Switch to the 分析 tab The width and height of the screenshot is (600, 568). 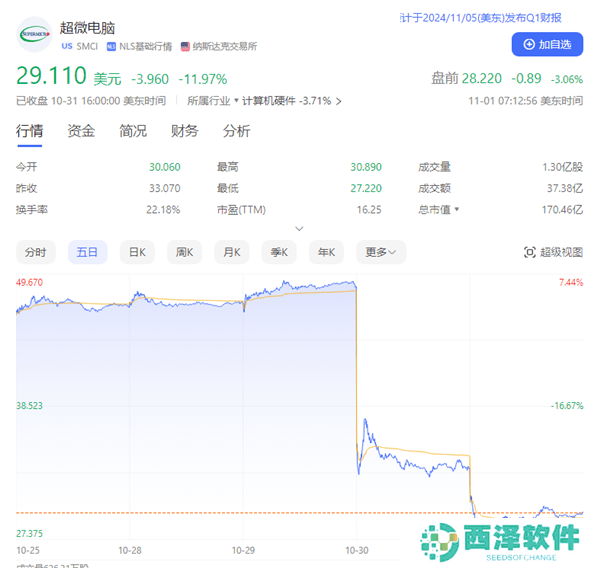point(236,131)
